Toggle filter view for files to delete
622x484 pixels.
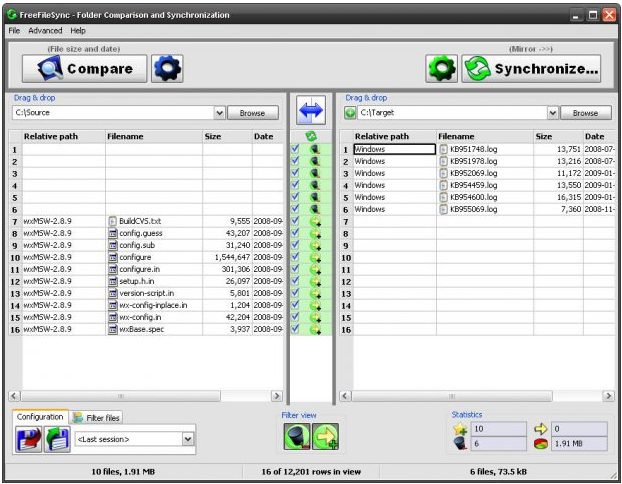[x=297, y=436]
